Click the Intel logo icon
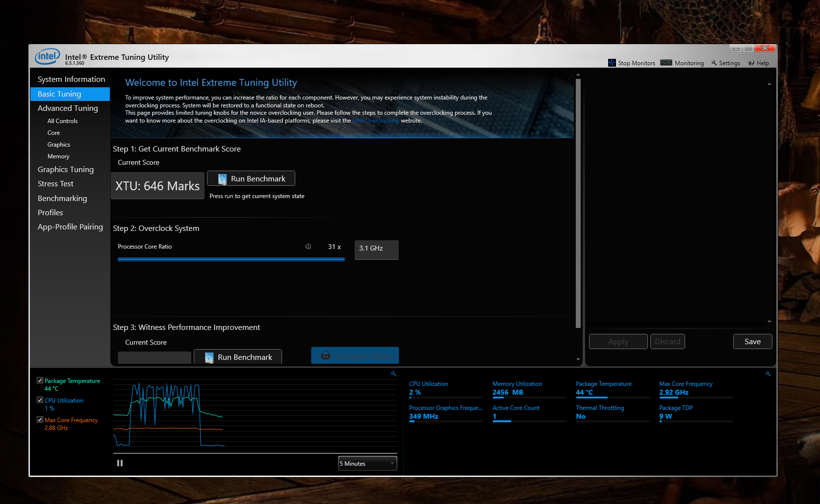Screen dimensions: 820x504 point(47,56)
